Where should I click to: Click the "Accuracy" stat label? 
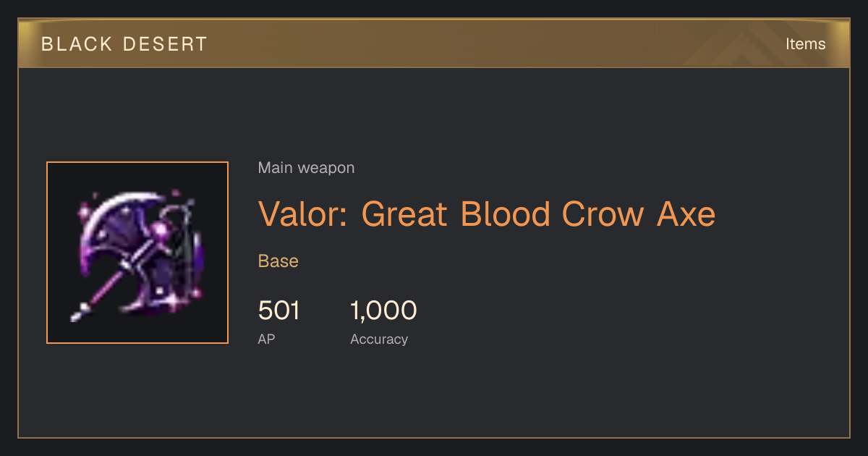(x=379, y=339)
